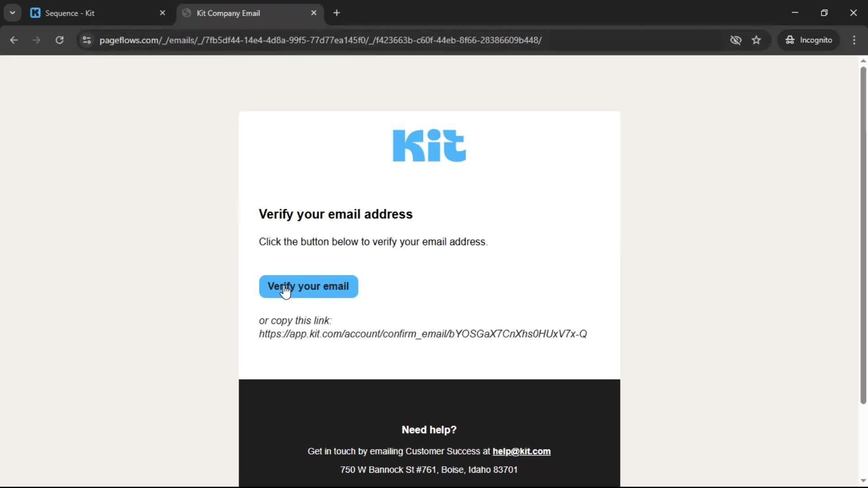The image size is (868, 488).
Task: Toggle the bookmark star for this page
Action: [757, 40]
